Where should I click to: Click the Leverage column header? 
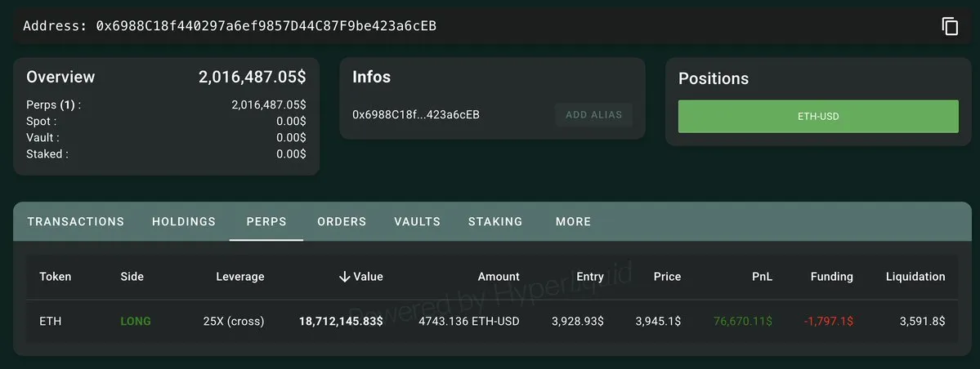point(240,277)
